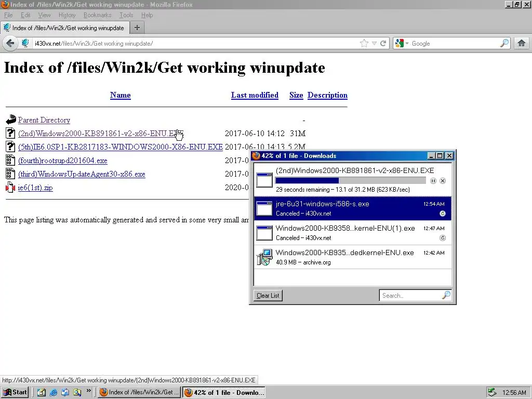Download the ie6(1st).zip link
Viewport: 532px width, 399px height.
tap(35, 188)
